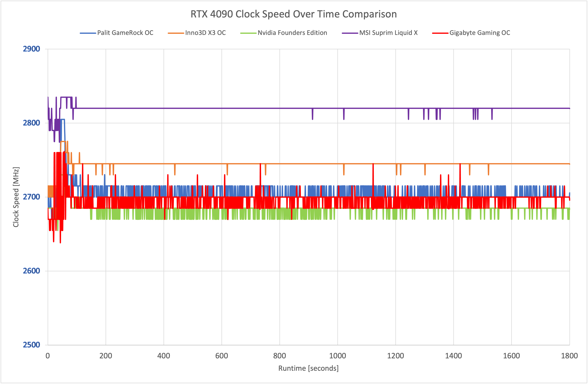Click the green Founders Edition legend swatch
This screenshot has width=588, height=384.
tap(248, 33)
